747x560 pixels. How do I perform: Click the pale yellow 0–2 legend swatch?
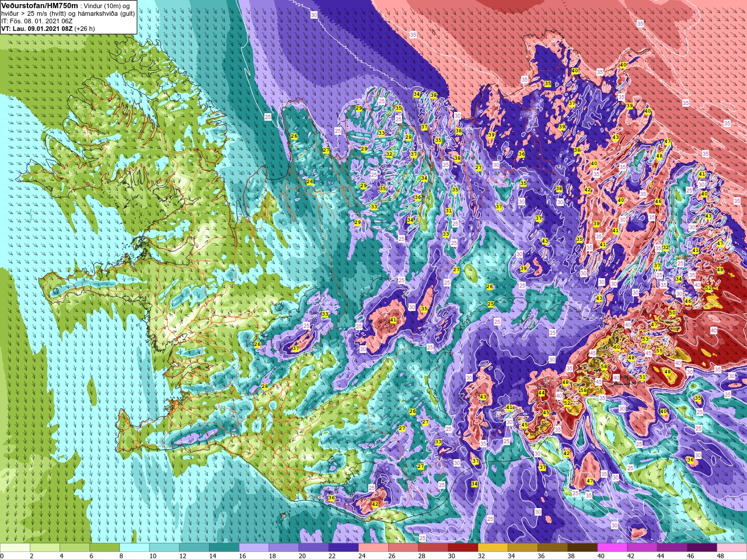[x=15, y=548]
